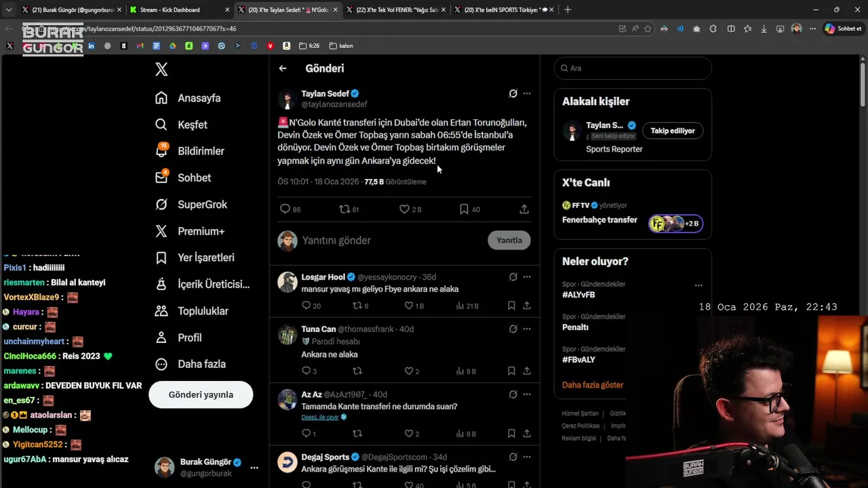868x488 pixels.
Task: Switch to Stream - Kick Dashboard tab
Action: pos(178,9)
